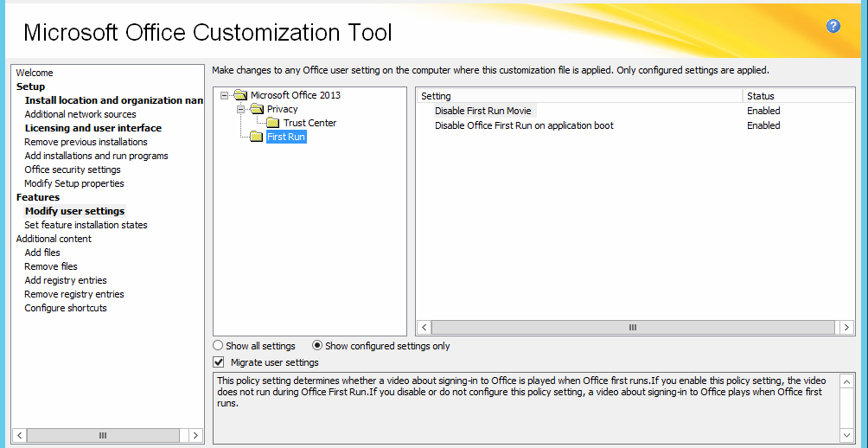
Task: Click description box scroll down arrow
Action: [x=846, y=434]
